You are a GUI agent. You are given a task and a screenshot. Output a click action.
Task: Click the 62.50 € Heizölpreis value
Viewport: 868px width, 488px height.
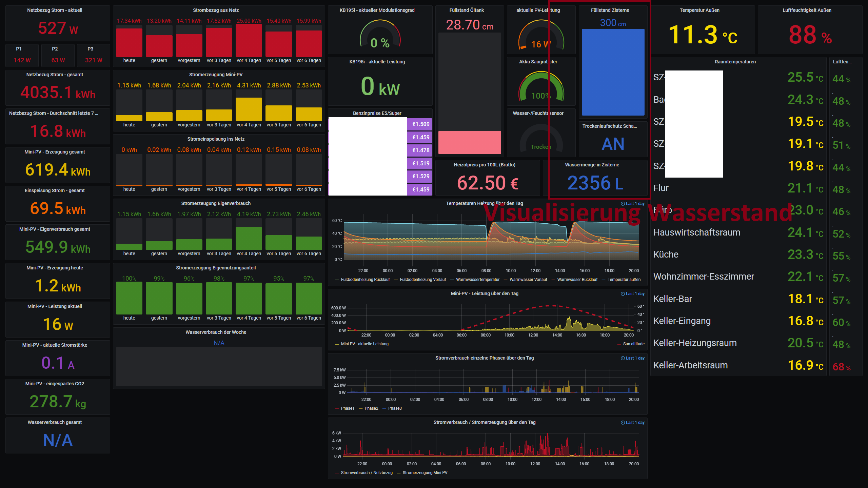488,183
